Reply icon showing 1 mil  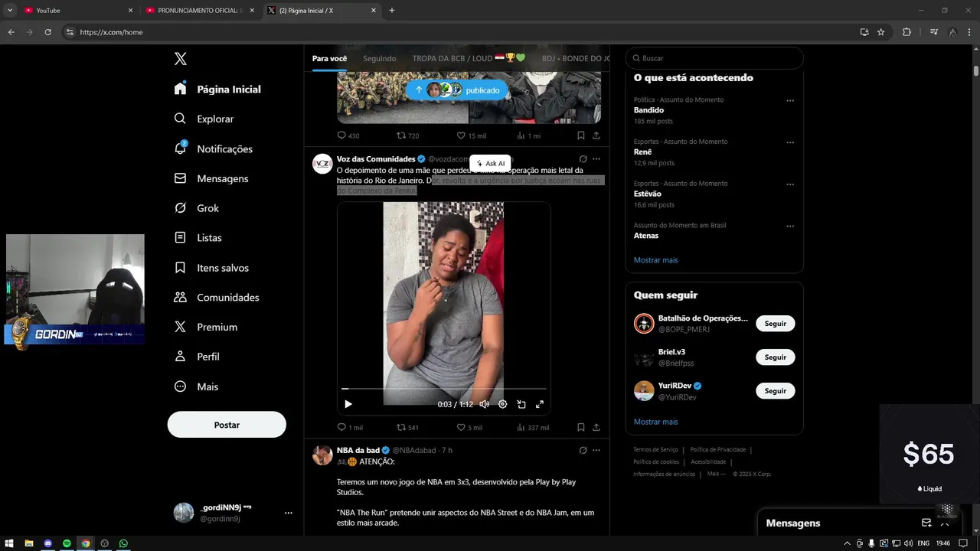click(342, 427)
